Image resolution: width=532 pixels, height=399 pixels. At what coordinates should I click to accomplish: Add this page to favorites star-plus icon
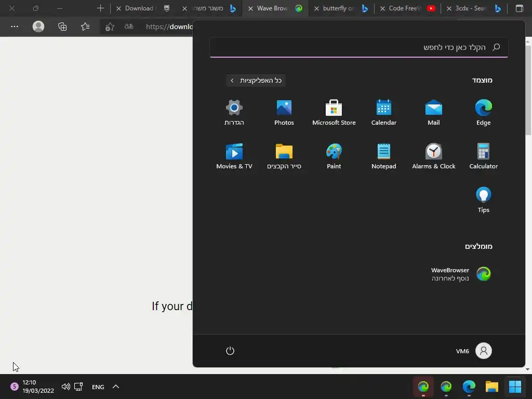click(x=110, y=27)
